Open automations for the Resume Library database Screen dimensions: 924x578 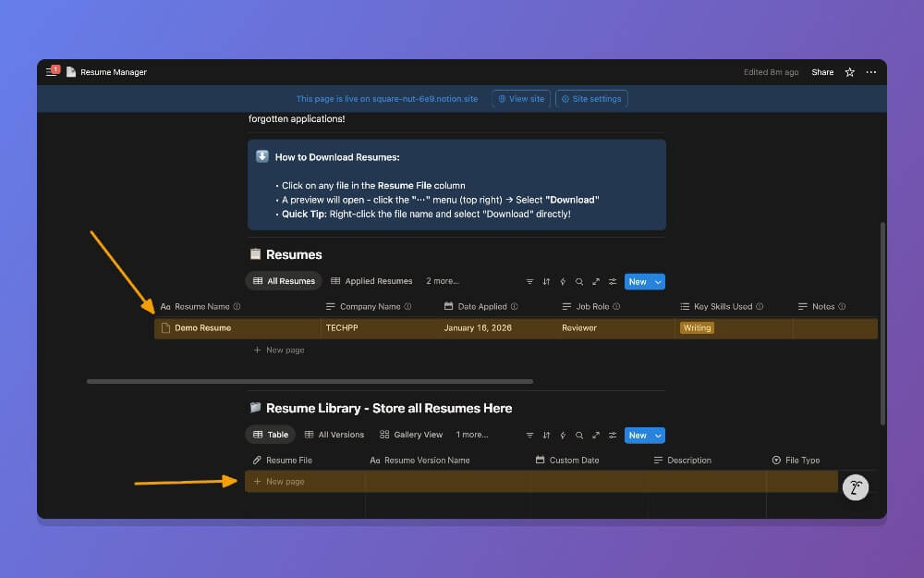click(x=563, y=435)
